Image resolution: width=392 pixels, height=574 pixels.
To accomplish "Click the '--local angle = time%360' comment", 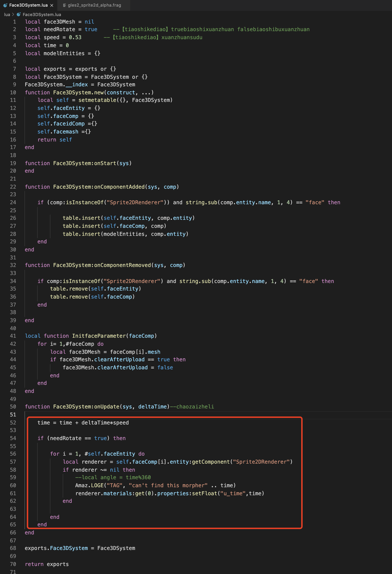I will pos(113,477).
